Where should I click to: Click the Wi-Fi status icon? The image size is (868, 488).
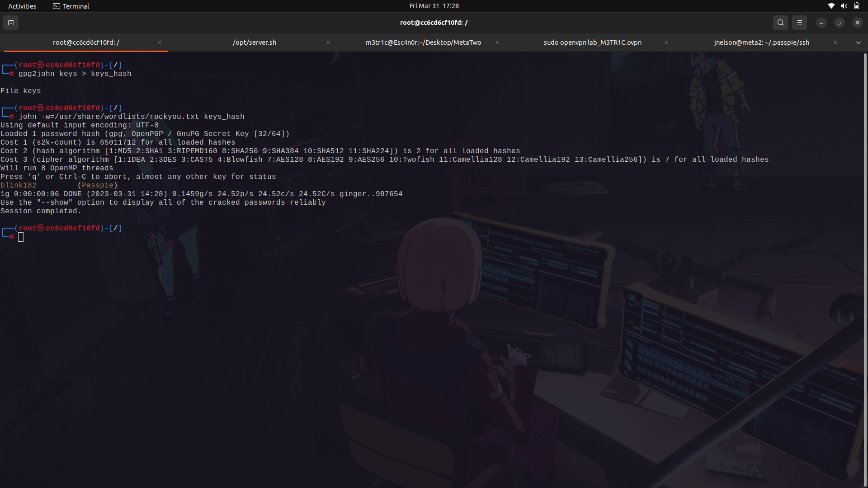(831, 6)
